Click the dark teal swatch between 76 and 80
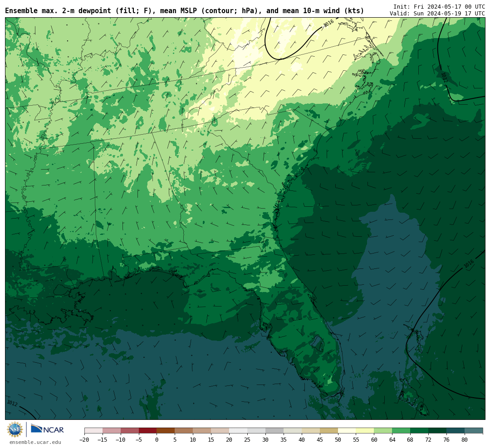The width and height of the screenshot is (490, 448). pyautogui.click(x=456, y=431)
